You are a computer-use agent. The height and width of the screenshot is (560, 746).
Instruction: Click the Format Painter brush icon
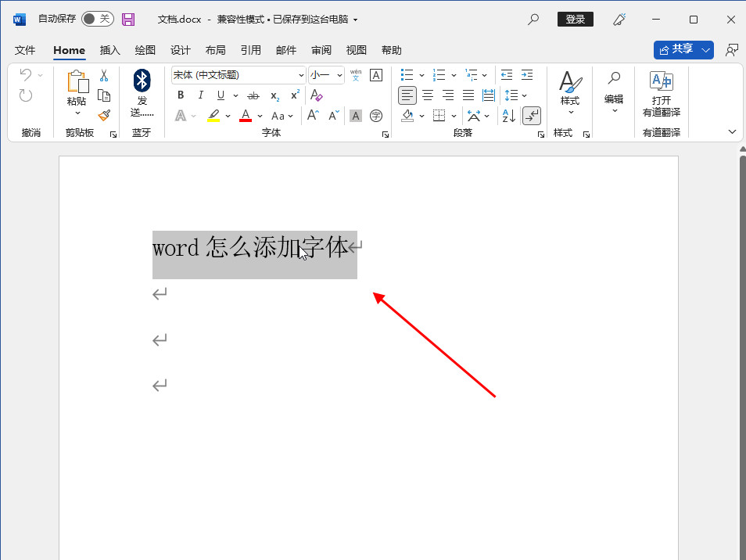pyautogui.click(x=104, y=115)
